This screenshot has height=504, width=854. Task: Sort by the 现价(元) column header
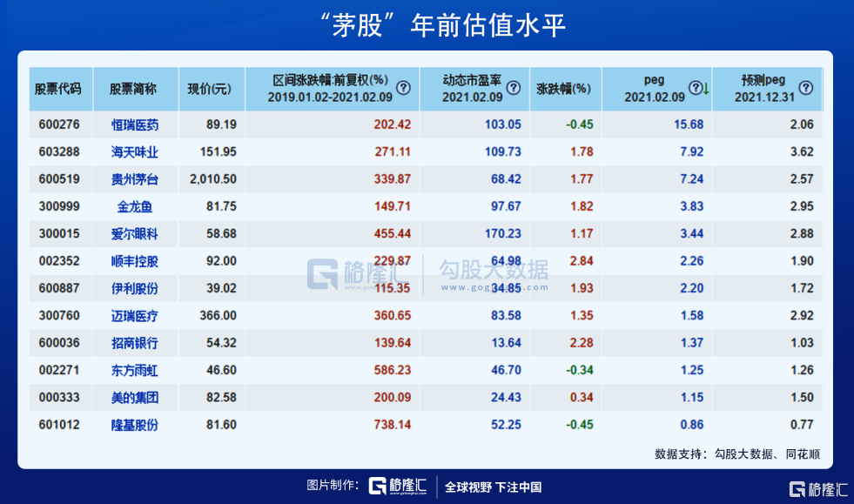click(x=210, y=89)
